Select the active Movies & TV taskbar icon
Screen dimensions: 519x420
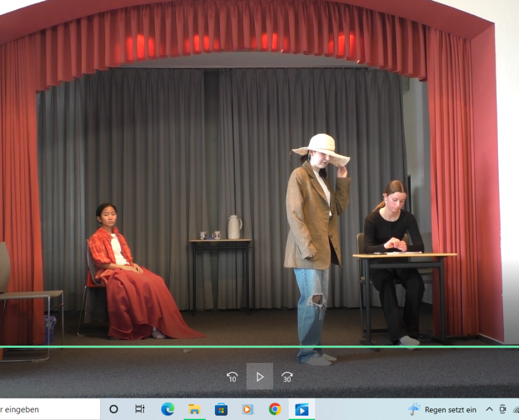click(x=302, y=409)
